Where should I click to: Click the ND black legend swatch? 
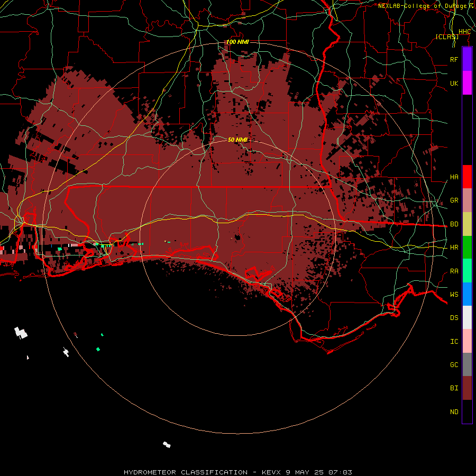467,411
